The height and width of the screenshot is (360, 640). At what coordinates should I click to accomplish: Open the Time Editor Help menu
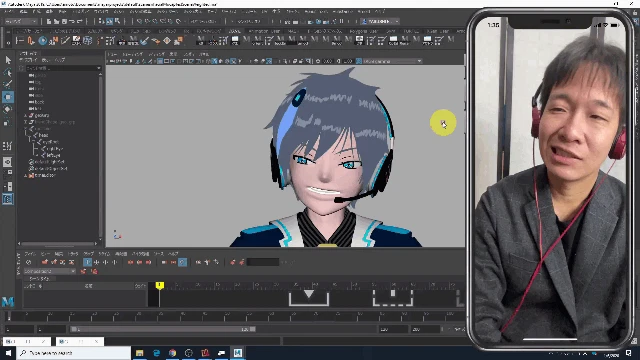pos(173,254)
